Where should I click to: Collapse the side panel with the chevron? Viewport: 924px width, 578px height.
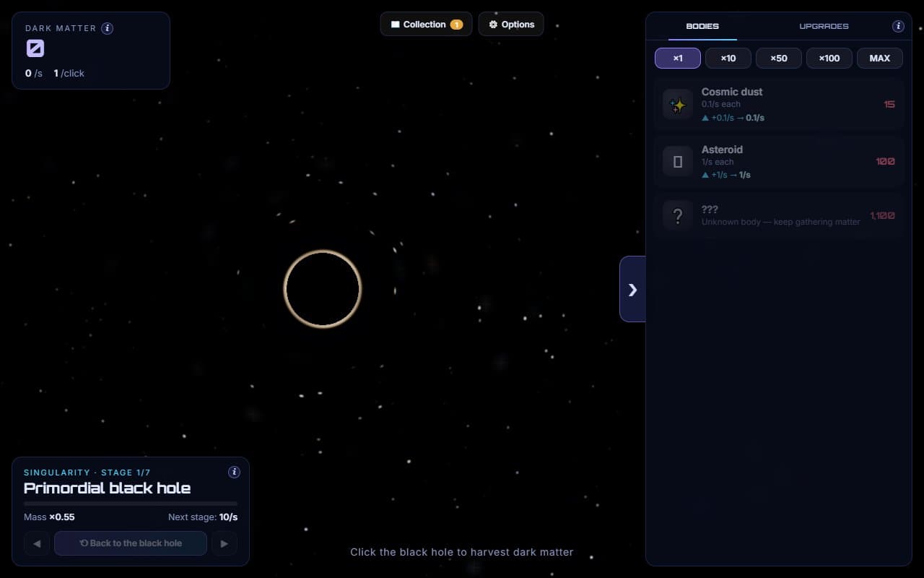632,289
